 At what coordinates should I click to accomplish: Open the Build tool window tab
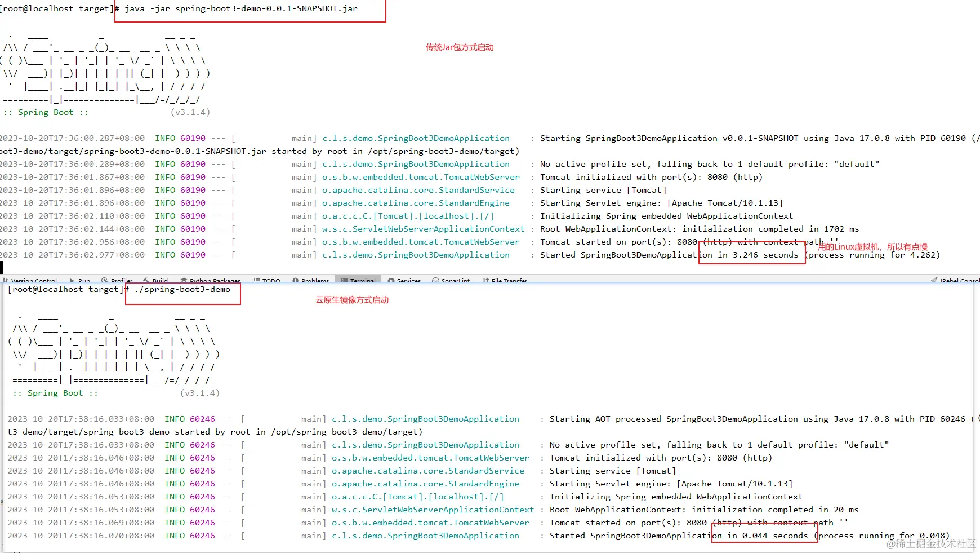coord(156,280)
